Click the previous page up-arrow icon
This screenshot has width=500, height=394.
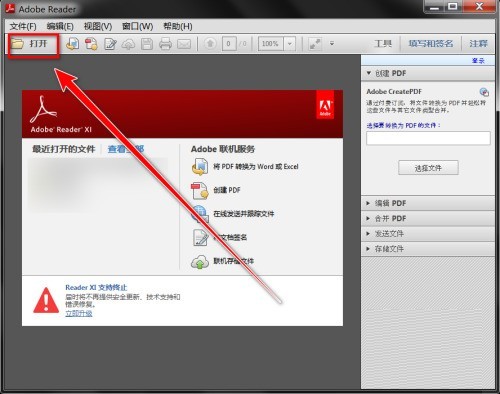(x=210, y=43)
